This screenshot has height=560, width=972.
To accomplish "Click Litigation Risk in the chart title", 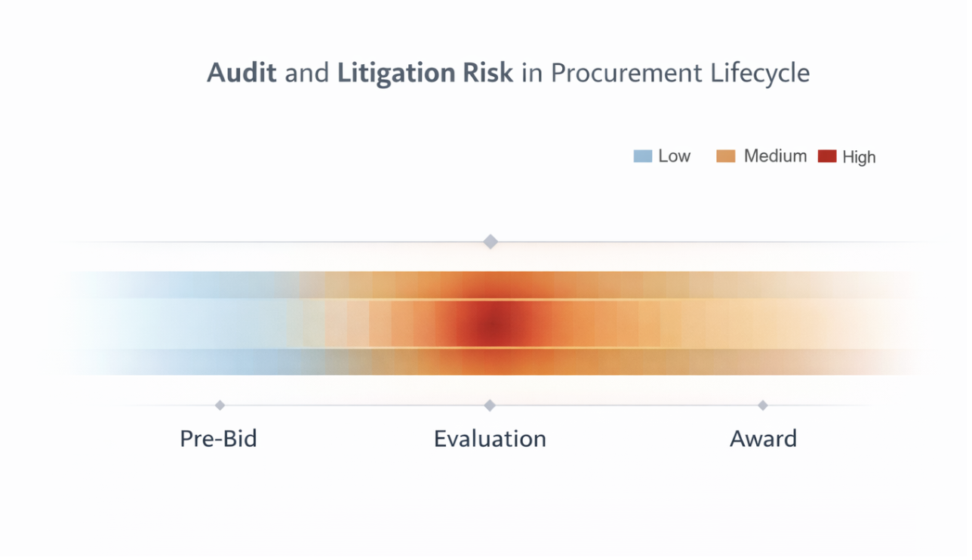I will click(425, 73).
